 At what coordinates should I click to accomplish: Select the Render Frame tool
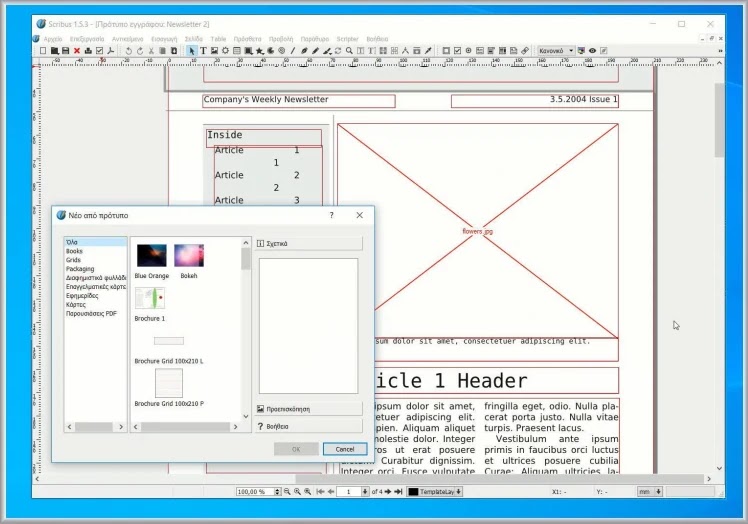click(x=225, y=51)
